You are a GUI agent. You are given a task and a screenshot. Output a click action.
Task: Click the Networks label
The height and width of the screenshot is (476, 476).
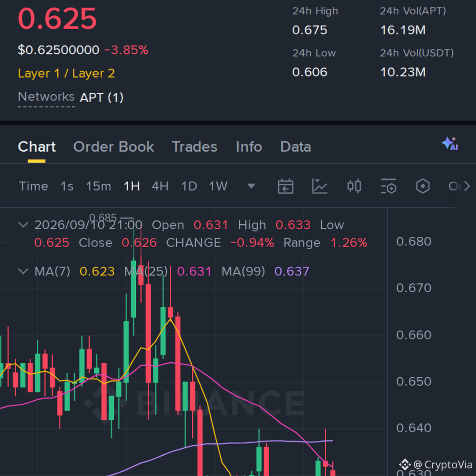click(x=46, y=97)
